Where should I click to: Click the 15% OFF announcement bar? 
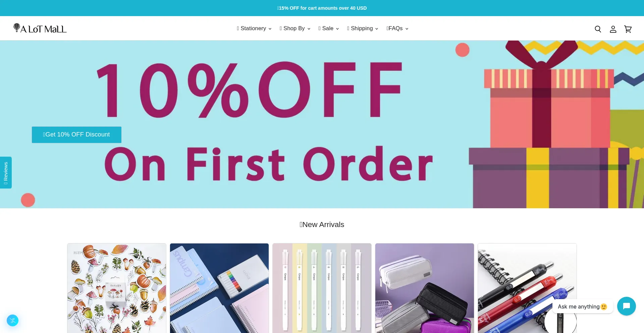322,8
